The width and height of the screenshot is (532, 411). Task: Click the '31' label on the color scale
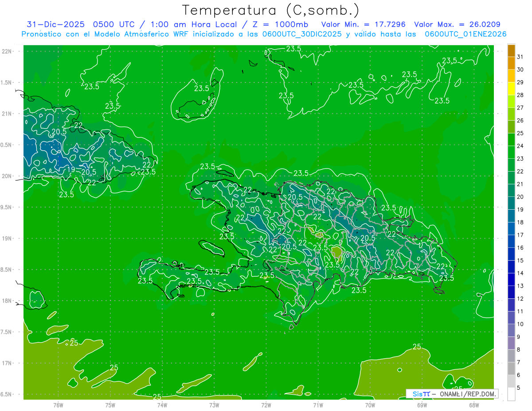point(520,57)
